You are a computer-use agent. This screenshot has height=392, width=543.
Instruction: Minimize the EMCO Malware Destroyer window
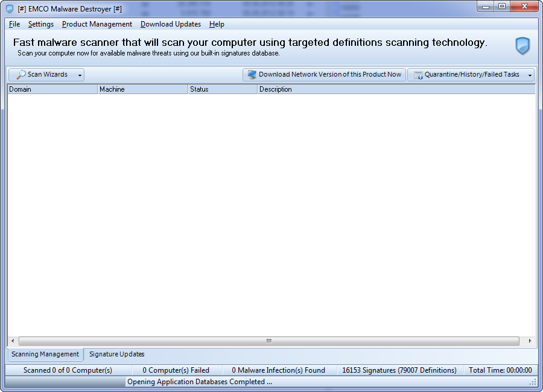(486, 7)
